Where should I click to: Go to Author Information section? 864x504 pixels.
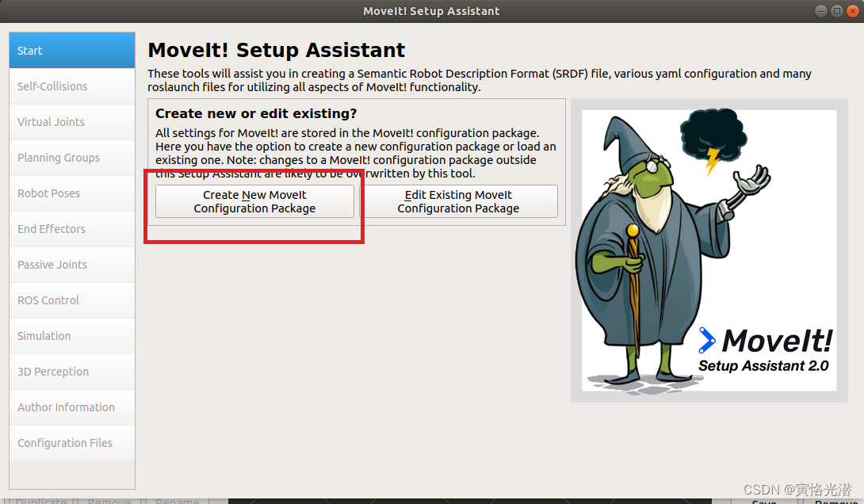[x=72, y=407]
